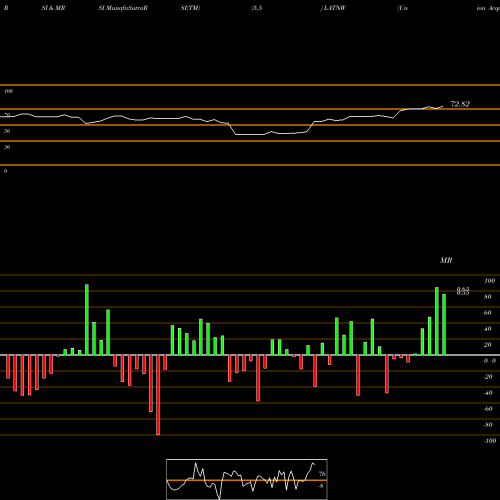Click the MR axis label 60
The height and width of the screenshot is (500, 500).
[488, 313]
